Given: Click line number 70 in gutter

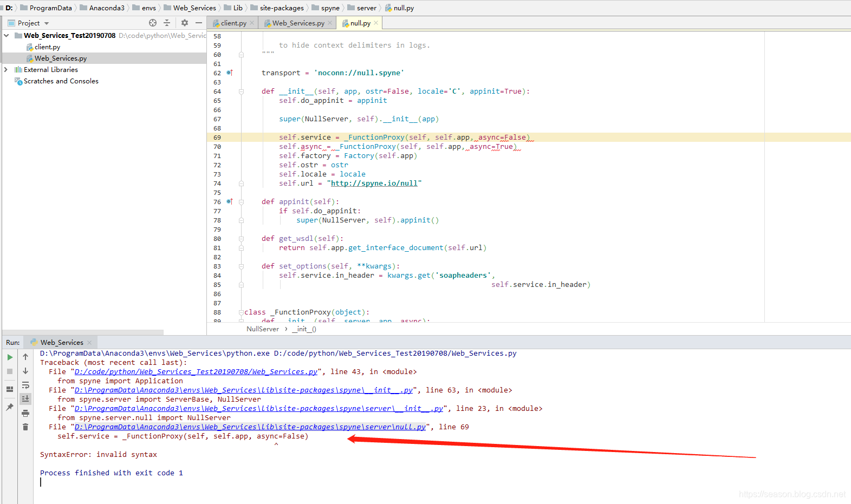Looking at the screenshot, I should coord(217,147).
